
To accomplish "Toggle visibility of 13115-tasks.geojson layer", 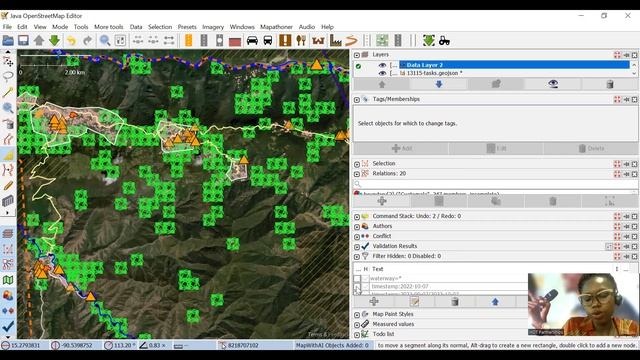I will click(382, 73).
